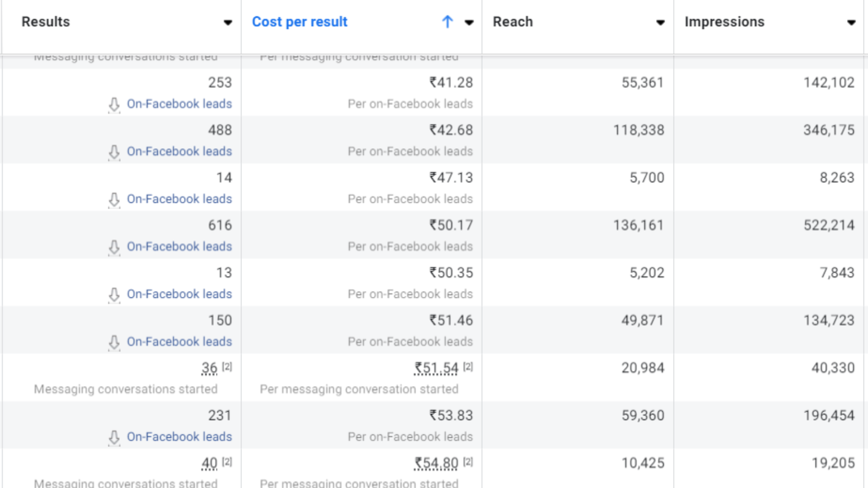Click the Reach column header
The image size is (868, 488).
click(x=513, y=22)
